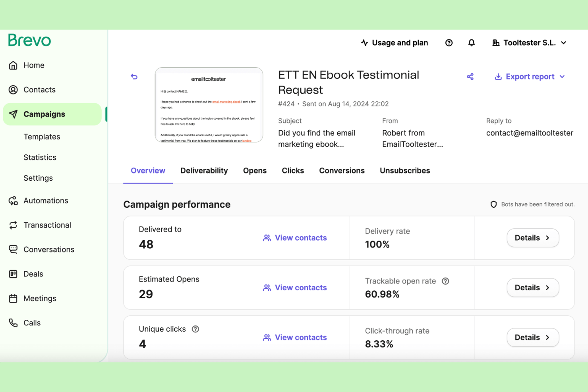588x392 pixels.
Task: Open Settings under Campaigns
Action: [x=38, y=178]
